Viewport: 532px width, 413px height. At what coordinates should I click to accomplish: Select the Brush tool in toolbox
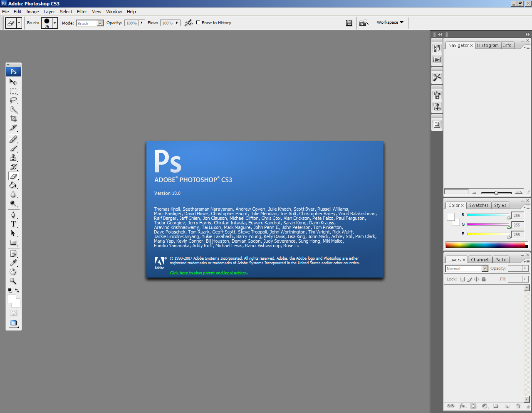13,148
